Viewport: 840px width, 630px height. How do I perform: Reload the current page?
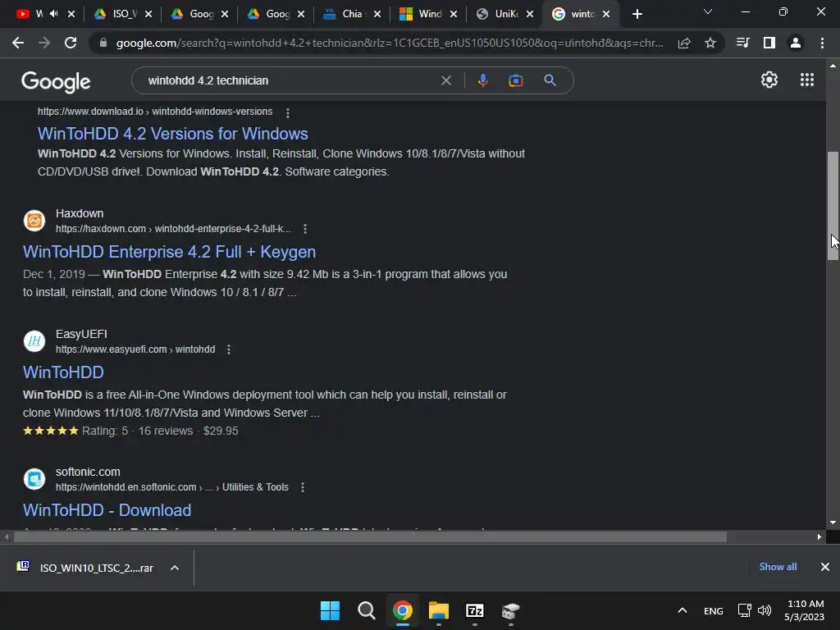pyautogui.click(x=71, y=43)
